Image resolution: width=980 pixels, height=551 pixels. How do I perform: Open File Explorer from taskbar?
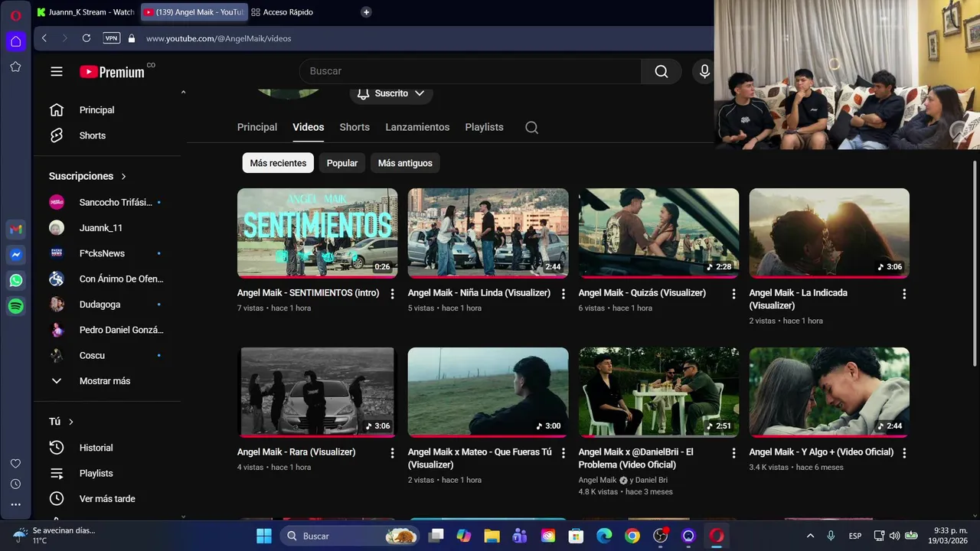492,536
